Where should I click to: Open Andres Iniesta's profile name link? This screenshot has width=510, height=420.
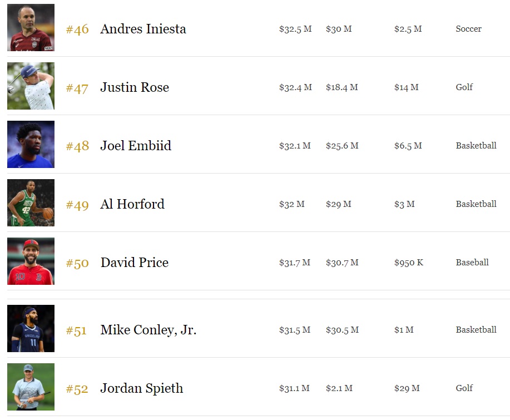click(143, 29)
